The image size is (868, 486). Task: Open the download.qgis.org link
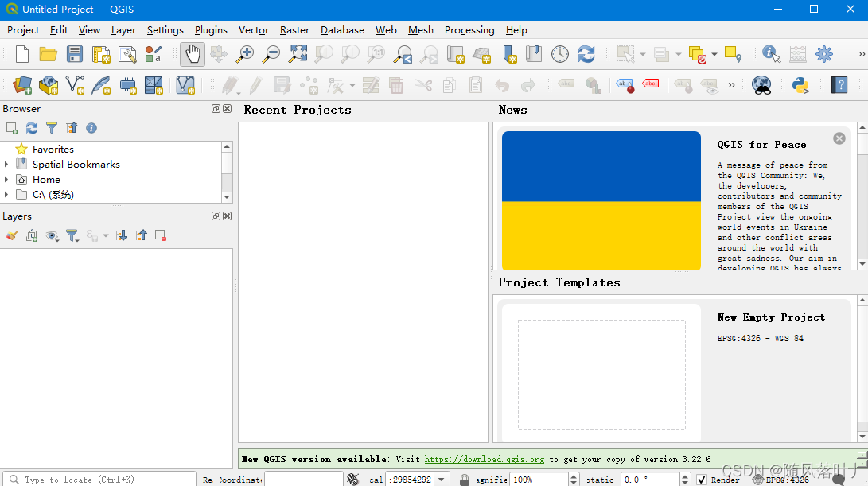(x=485, y=459)
